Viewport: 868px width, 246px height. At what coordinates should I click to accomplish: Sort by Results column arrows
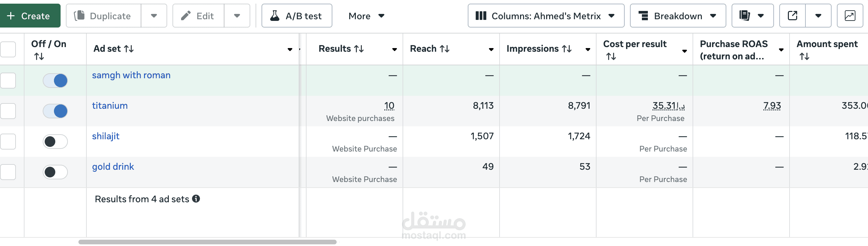click(x=359, y=49)
